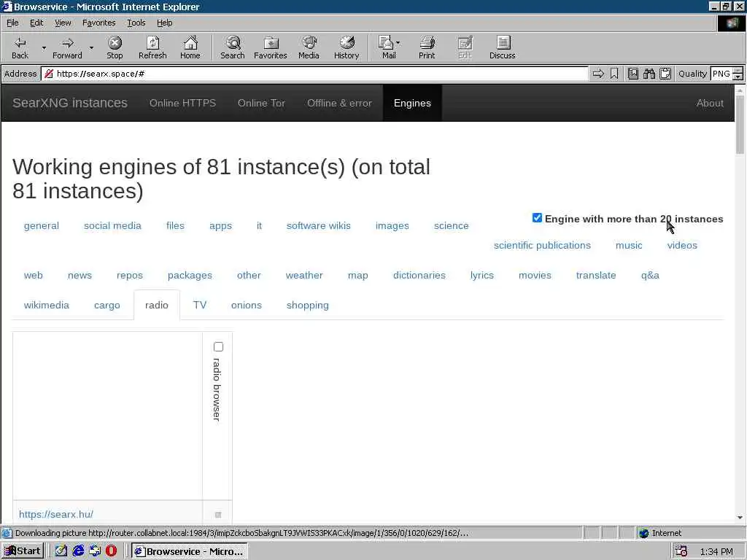
Task: Open the Forward button history dropdown arrow
Action: coord(91,47)
